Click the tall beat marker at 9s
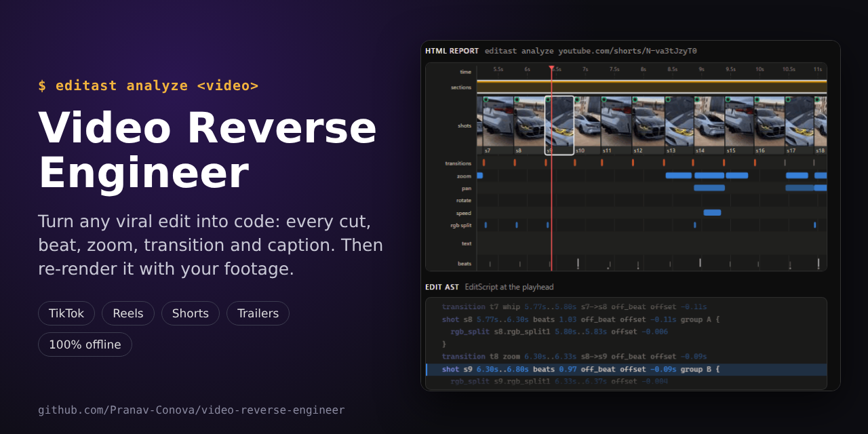Image resolution: width=868 pixels, height=434 pixels. [x=701, y=262]
